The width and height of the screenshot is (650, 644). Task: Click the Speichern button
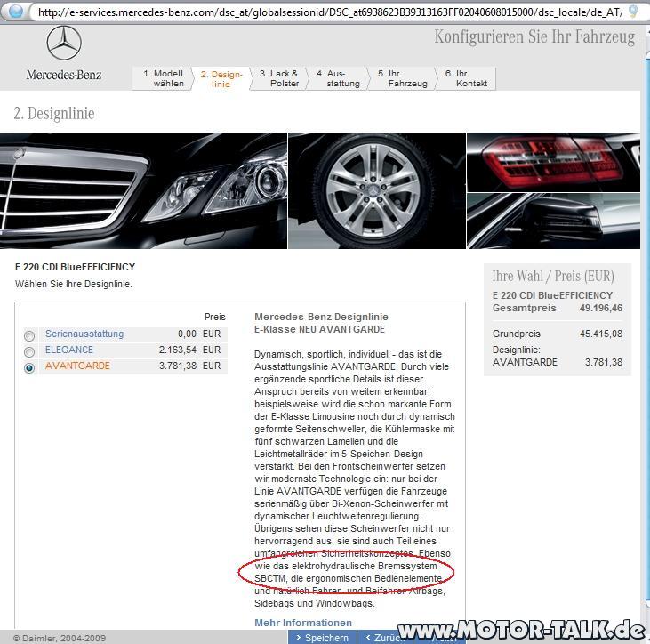click(322, 638)
